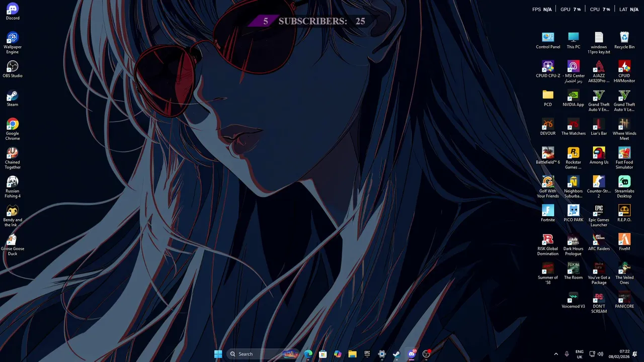Screen dimensions: 644x362
Task: Select the FiveM shortcut
Action: [624, 242]
